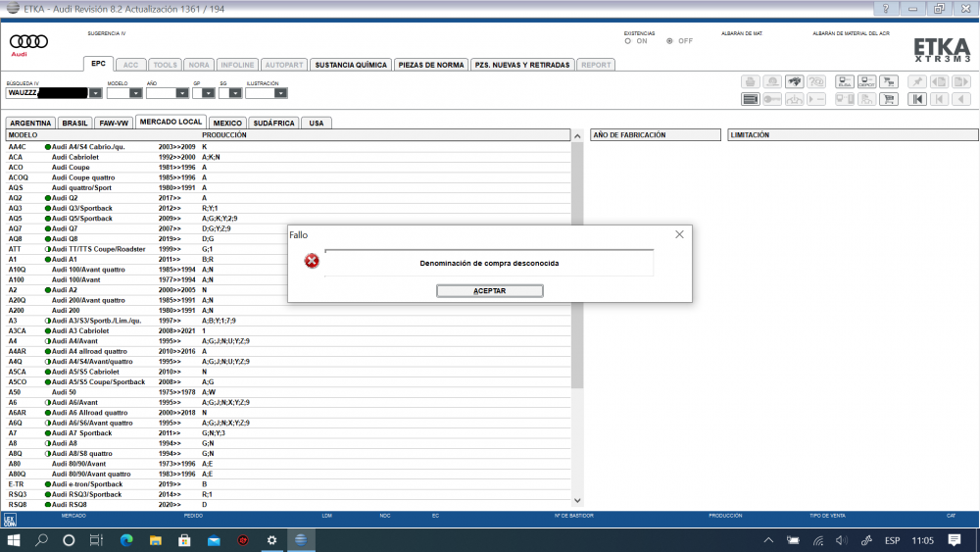The height and width of the screenshot is (552, 980).
Task: Open the Windows Start menu
Action: (x=13, y=540)
